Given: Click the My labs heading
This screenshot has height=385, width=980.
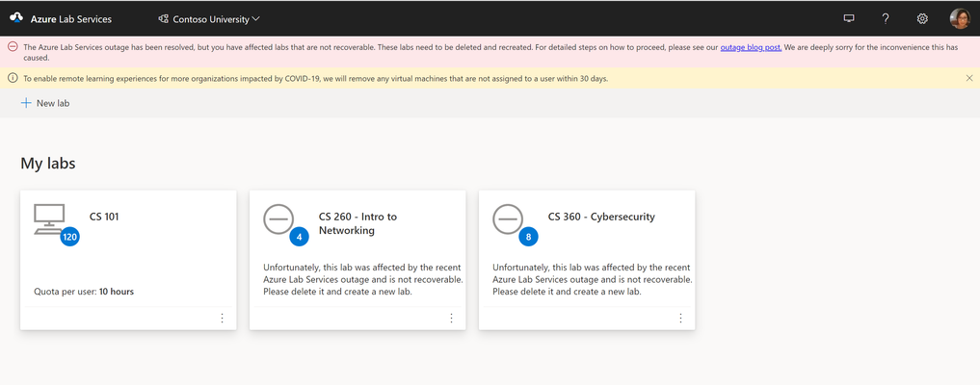Looking at the screenshot, I should 48,164.
